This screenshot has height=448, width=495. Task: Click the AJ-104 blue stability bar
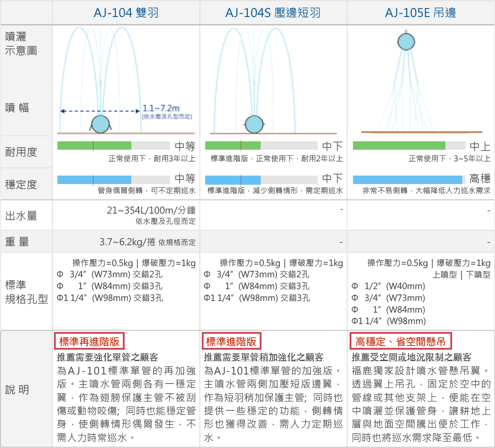click(x=94, y=180)
